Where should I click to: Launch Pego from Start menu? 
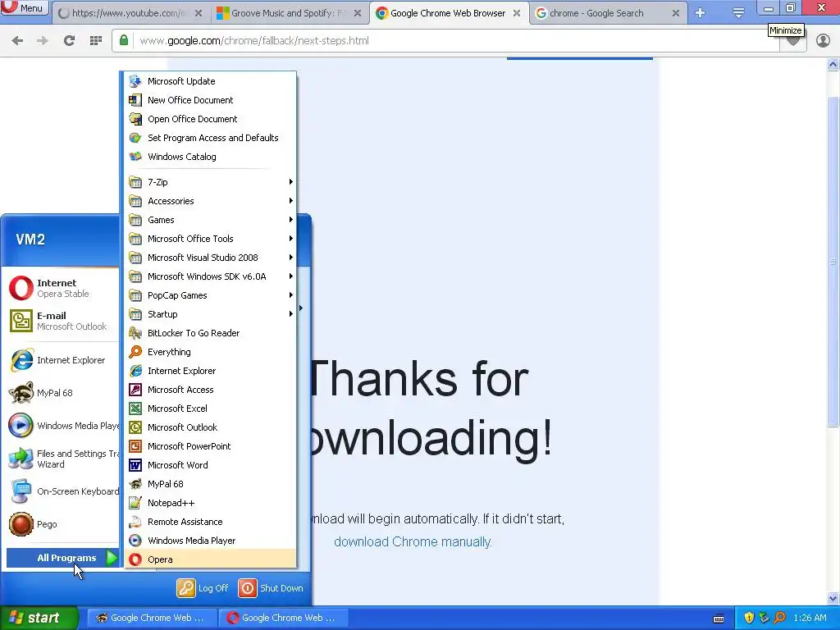[62, 524]
